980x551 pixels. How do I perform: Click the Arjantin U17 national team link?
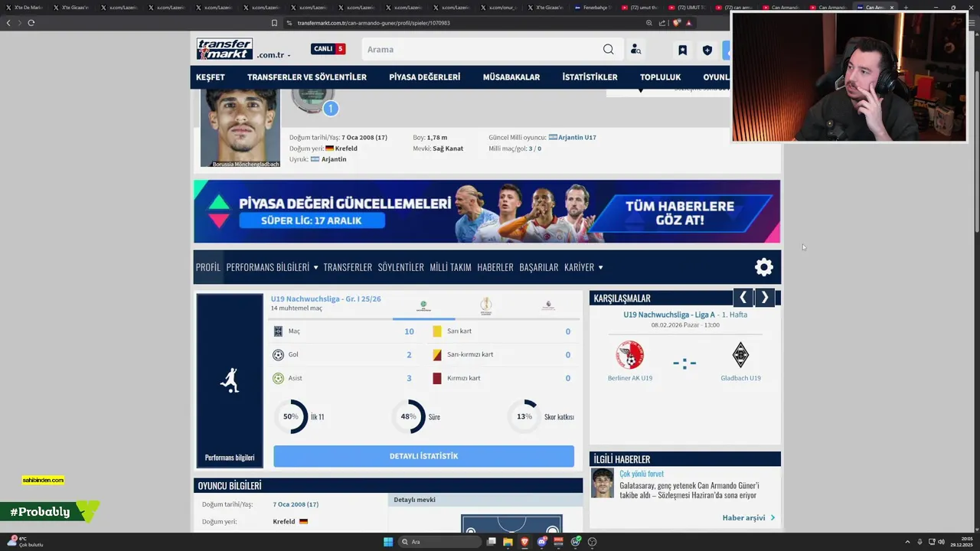(577, 138)
